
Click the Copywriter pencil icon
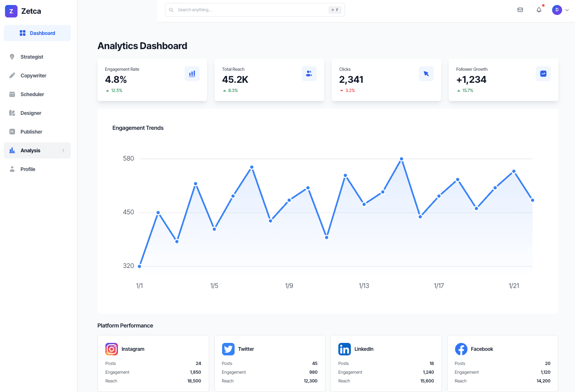click(x=12, y=76)
